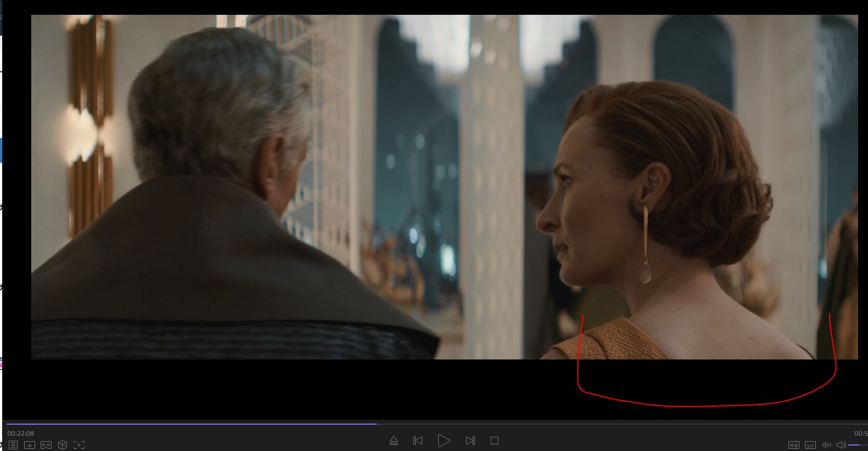
Task: Toggle subtitles display icon
Action: coord(810,445)
